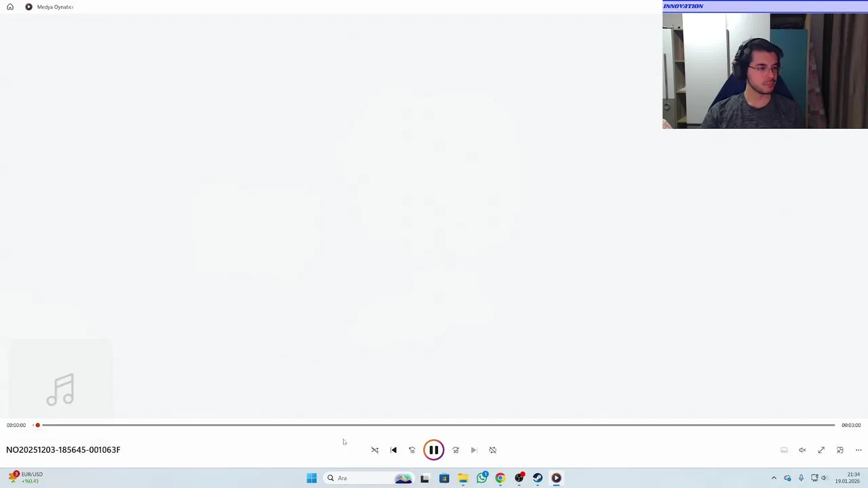
Task: Toggle repeat mode
Action: (493, 450)
